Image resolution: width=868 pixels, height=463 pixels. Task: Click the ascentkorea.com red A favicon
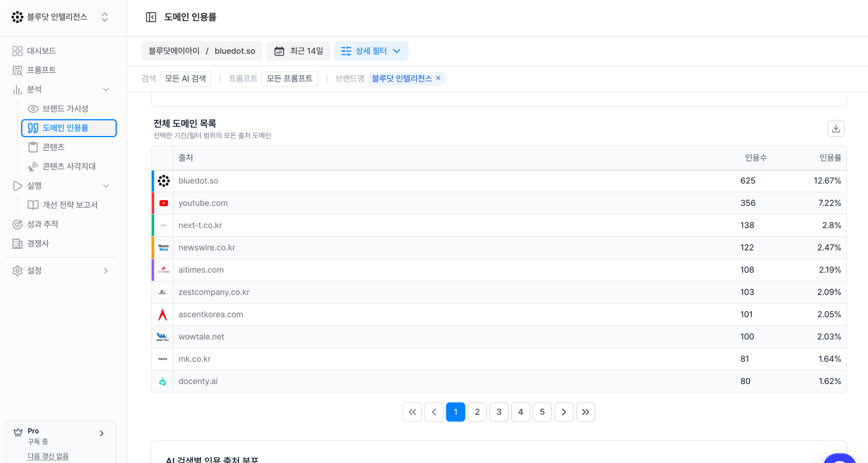click(x=163, y=315)
